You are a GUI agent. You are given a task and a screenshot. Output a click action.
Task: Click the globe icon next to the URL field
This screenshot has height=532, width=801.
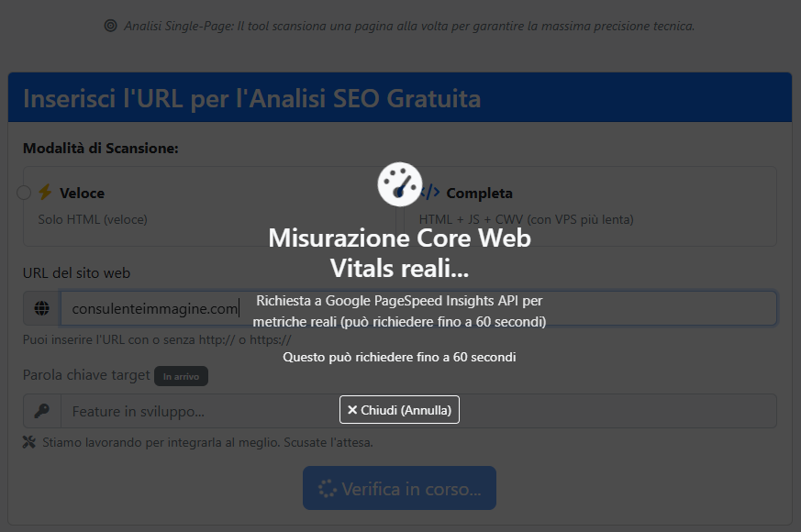pyautogui.click(x=40, y=308)
